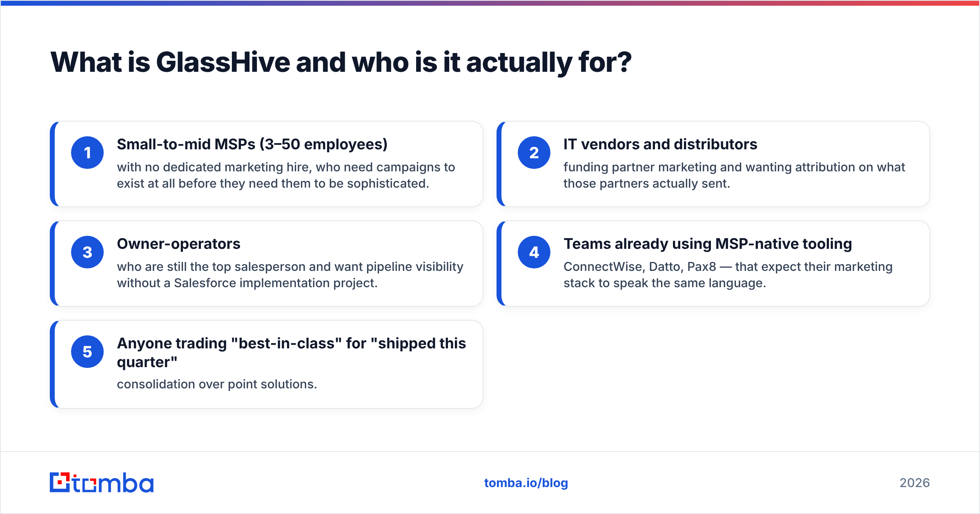Viewport: 980px width, 514px height.
Task: Click the "2026" year in the footer
Action: click(915, 483)
